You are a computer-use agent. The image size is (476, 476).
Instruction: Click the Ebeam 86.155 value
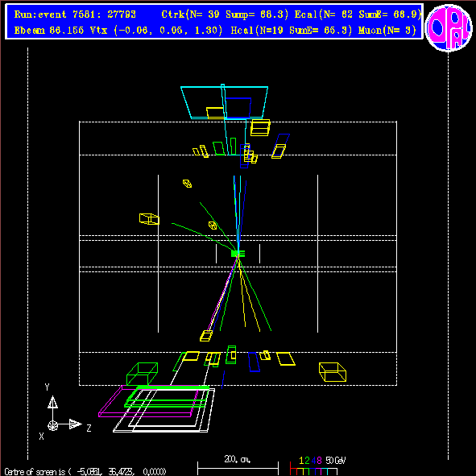[x=49, y=31]
